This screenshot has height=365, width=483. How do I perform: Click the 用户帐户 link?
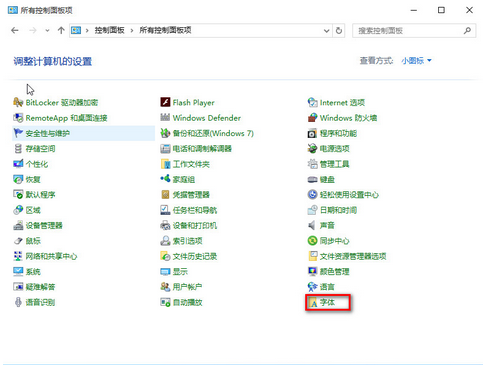pos(187,287)
